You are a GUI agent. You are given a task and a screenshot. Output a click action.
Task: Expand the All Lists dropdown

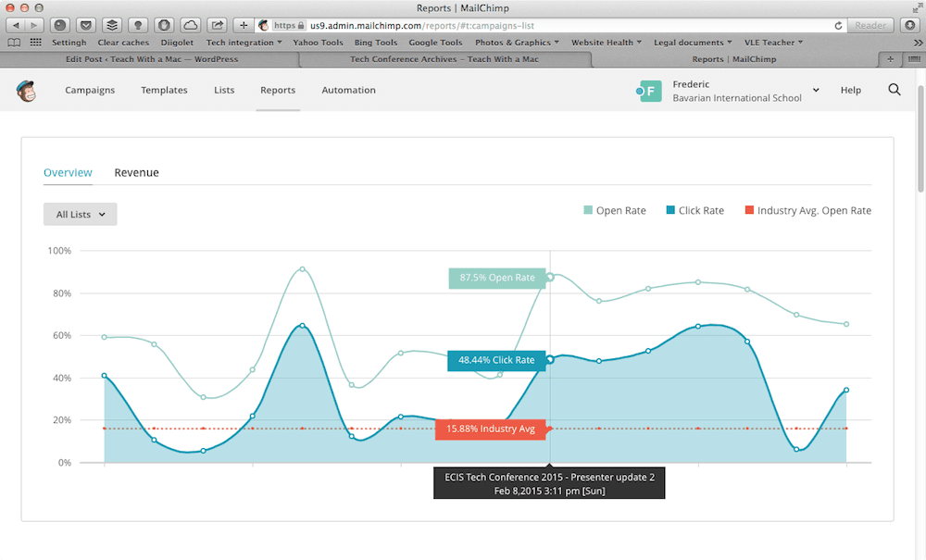coord(80,214)
